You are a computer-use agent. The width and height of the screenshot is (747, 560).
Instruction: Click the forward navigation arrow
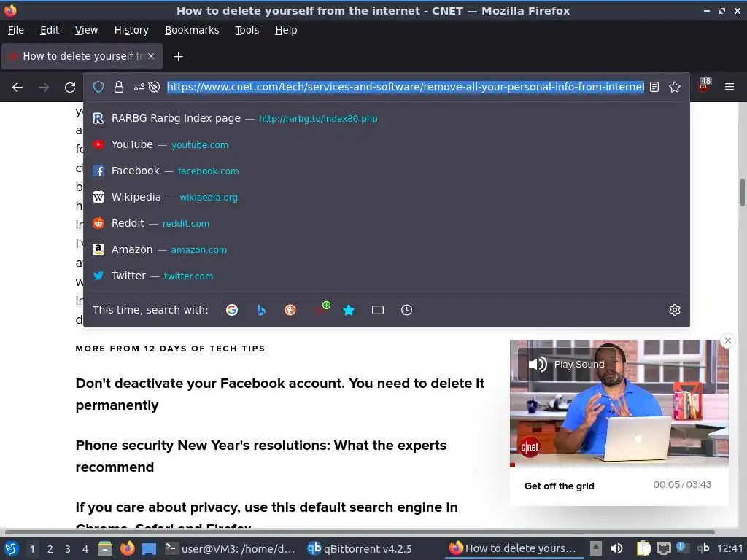pos(44,87)
